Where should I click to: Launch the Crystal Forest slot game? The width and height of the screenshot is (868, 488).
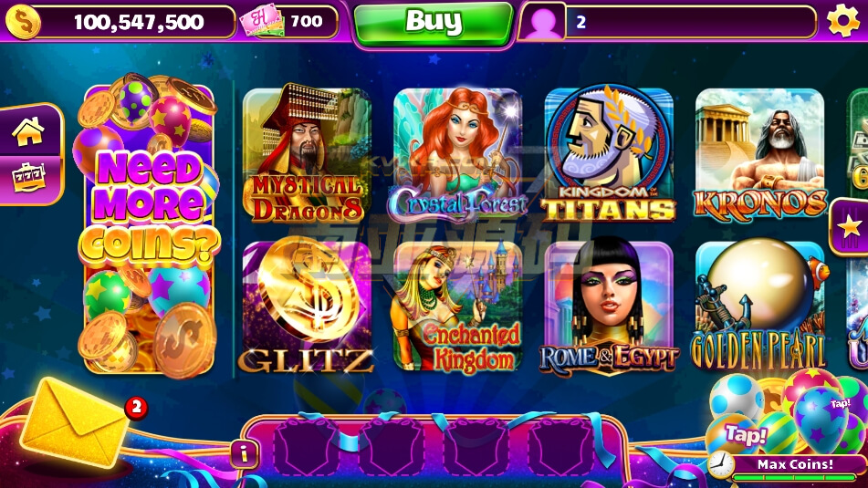(458, 154)
